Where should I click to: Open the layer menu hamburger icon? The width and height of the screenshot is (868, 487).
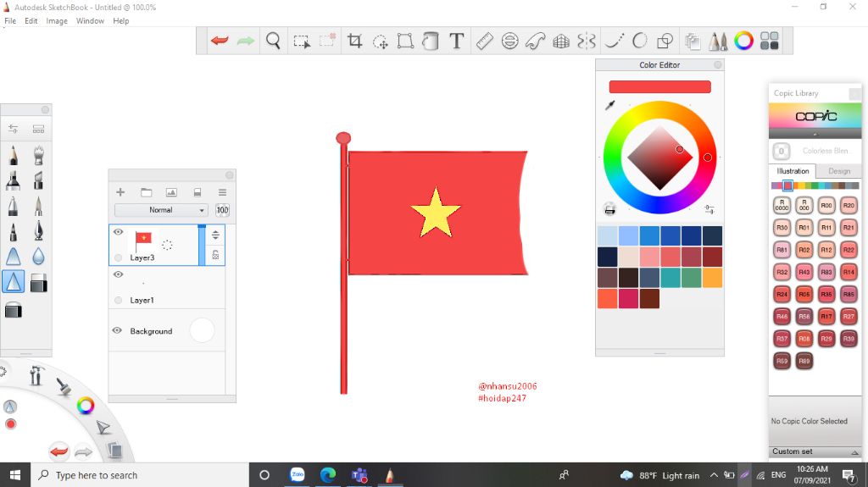point(223,192)
